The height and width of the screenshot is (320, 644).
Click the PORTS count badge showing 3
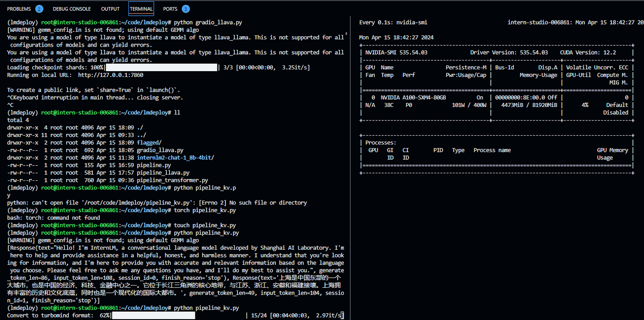(x=185, y=8)
